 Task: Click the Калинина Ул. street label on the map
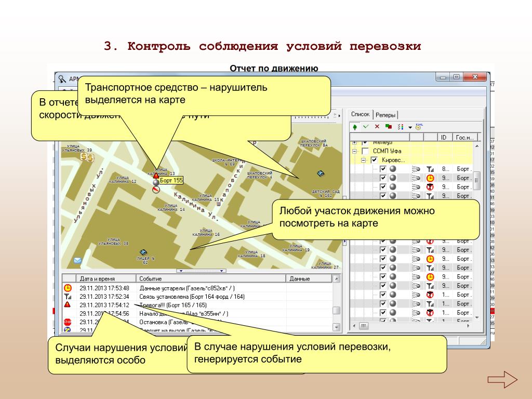click(196, 206)
